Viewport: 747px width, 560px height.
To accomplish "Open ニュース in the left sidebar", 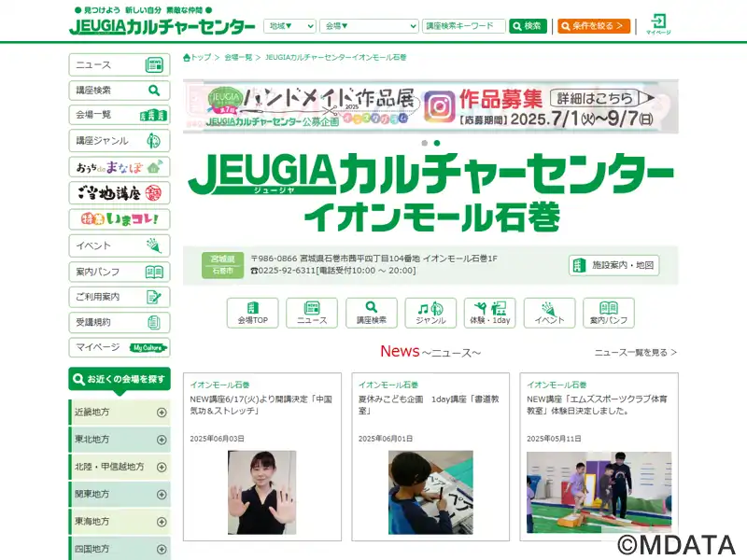I will 120,64.
